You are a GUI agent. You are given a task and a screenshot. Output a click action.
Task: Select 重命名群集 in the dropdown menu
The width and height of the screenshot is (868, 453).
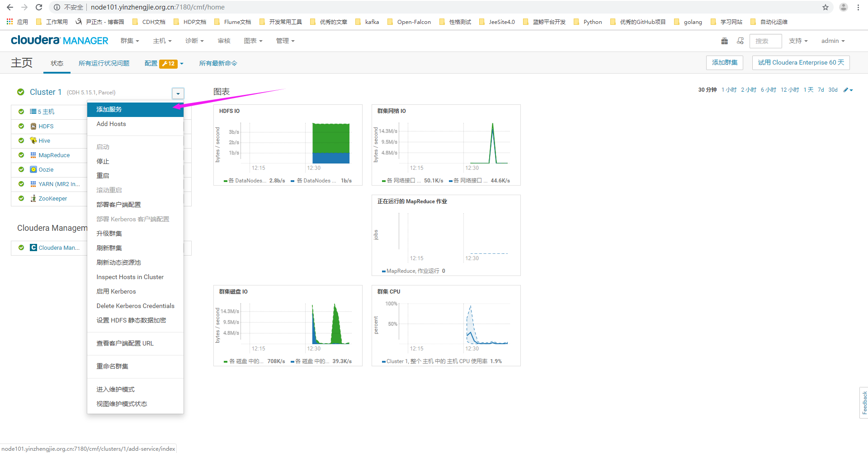[112, 366]
